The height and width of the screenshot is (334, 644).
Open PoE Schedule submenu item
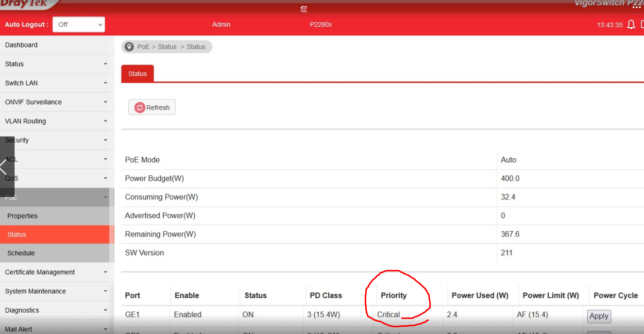[x=21, y=253]
